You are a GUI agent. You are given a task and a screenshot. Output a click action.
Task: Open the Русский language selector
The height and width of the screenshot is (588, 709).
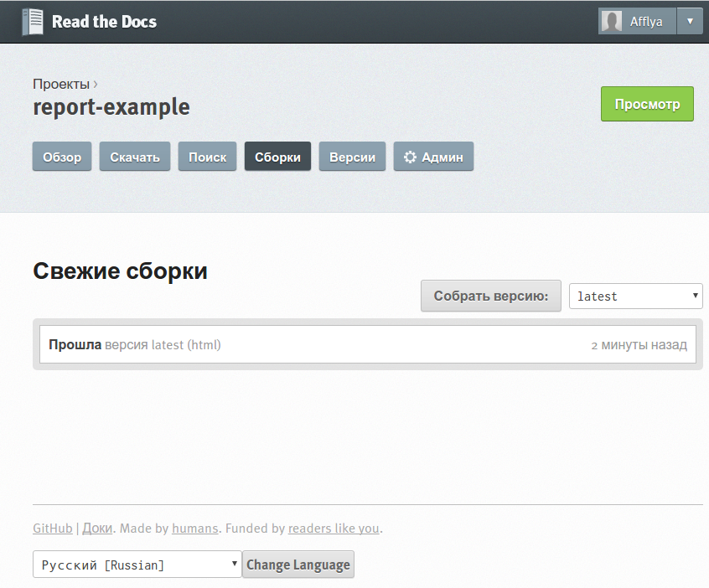(x=137, y=564)
